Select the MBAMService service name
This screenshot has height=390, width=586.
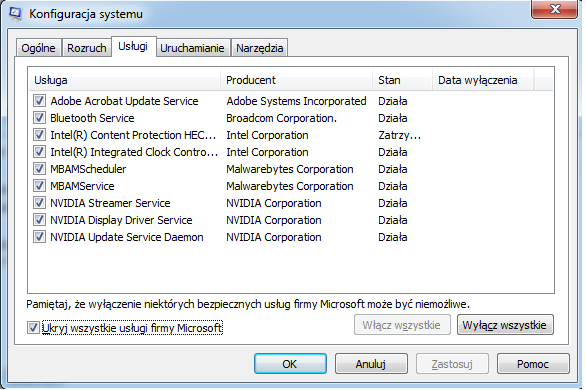click(82, 186)
